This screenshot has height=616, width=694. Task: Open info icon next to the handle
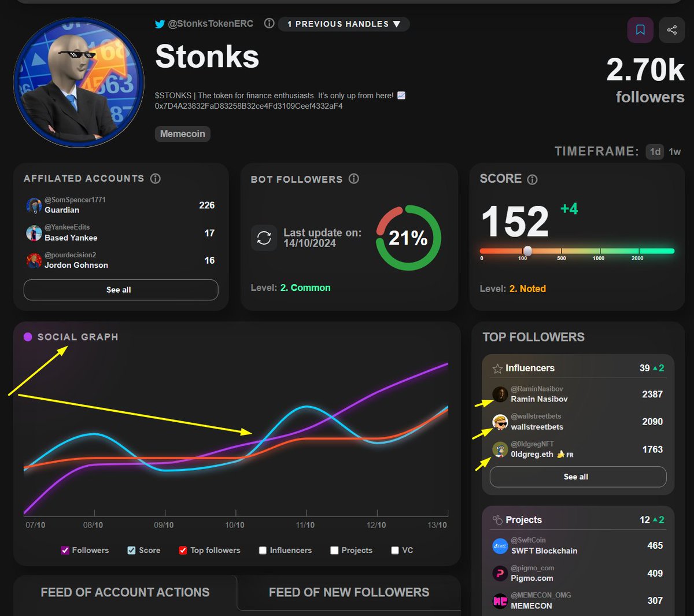(269, 23)
